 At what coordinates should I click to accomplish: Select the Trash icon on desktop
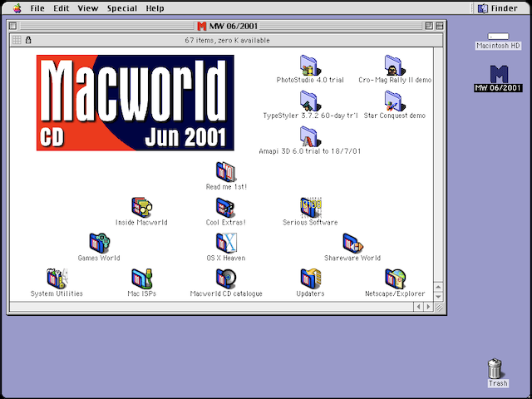pyautogui.click(x=495, y=368)
